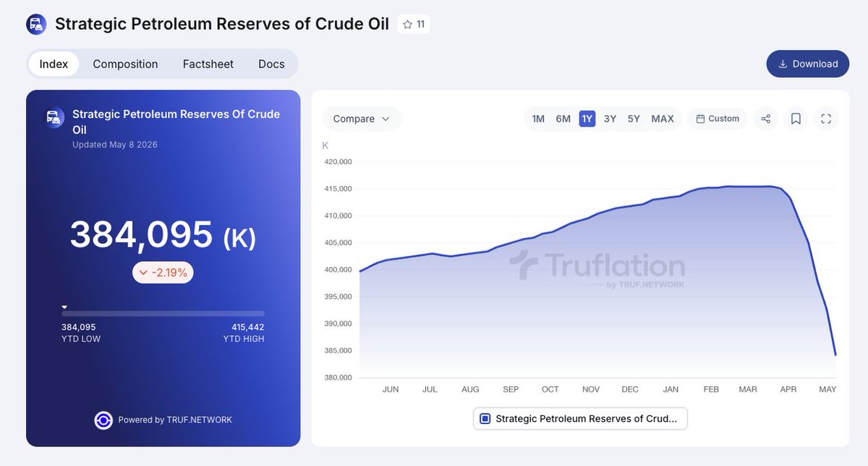
Task: Open the Custom date range picker
Action: point(718,119)
